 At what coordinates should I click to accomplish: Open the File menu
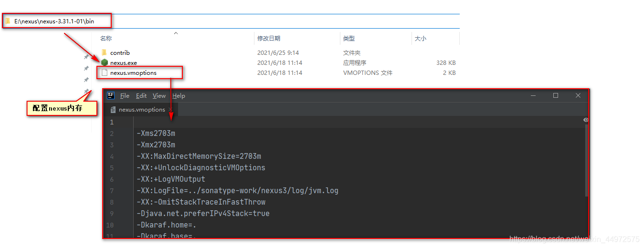point(125,96)
